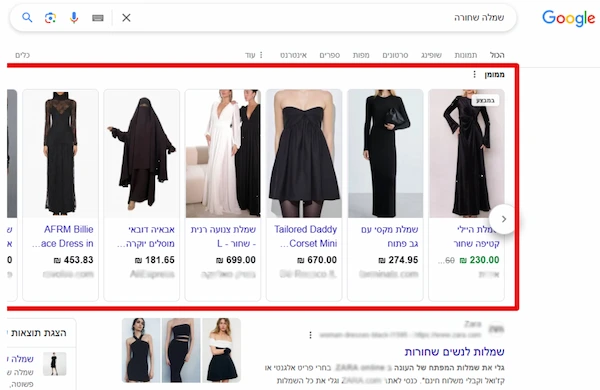This screenshot has width=600, height=390.
Task: Click small dress thumbnail in side panel
Action: [x=54, y=364]
